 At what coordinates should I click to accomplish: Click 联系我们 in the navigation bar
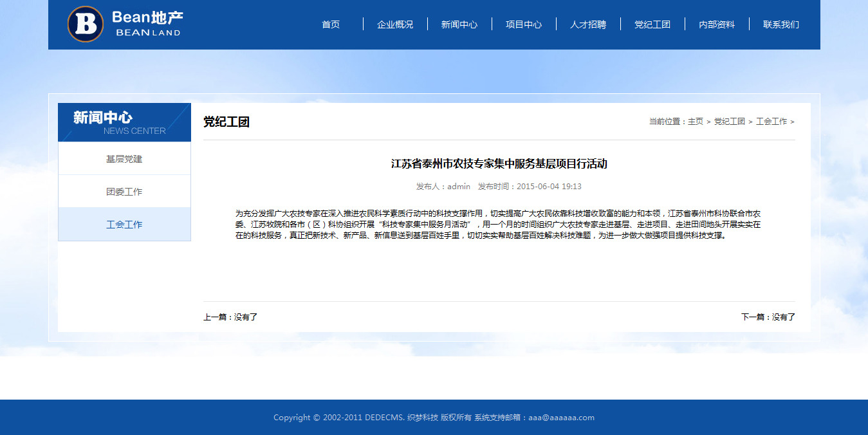pos(781,24)
